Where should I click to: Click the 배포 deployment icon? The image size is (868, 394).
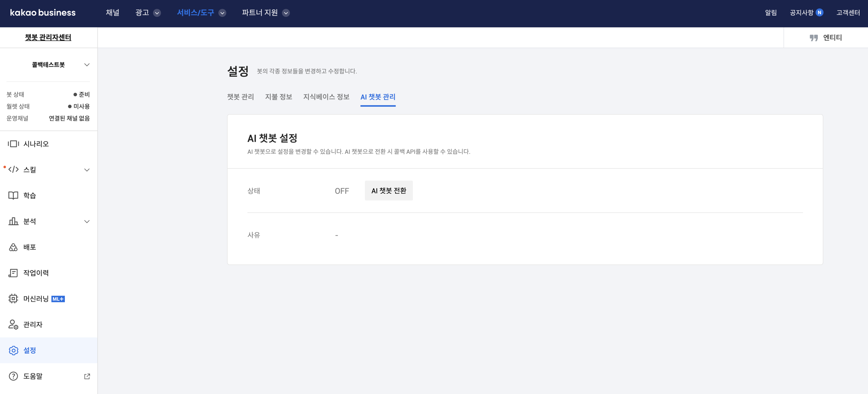coord(12,247)
